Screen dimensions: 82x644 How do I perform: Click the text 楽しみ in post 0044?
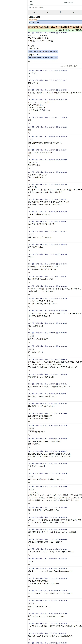pos(31,561)
